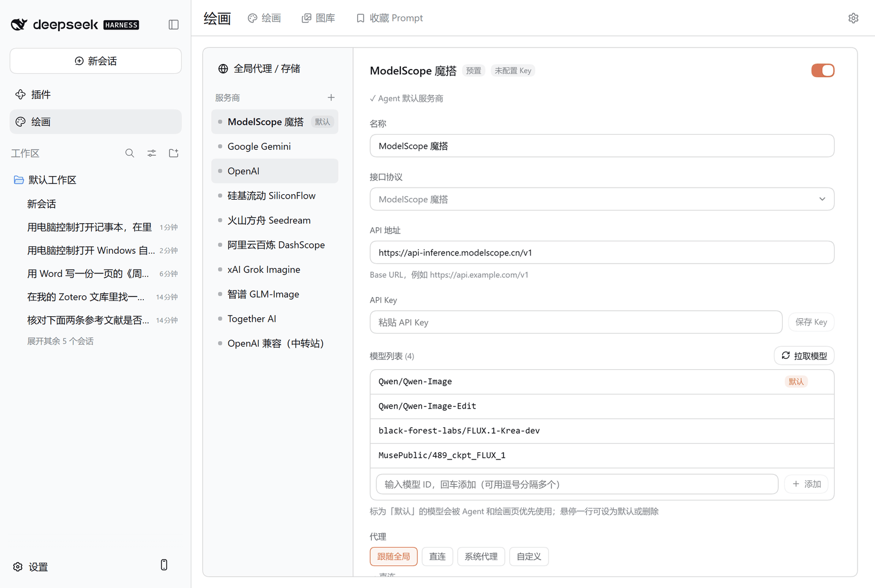Open 全局代理 / 存储 globe settings
This screenshot has width=875, height=588.
259,68
